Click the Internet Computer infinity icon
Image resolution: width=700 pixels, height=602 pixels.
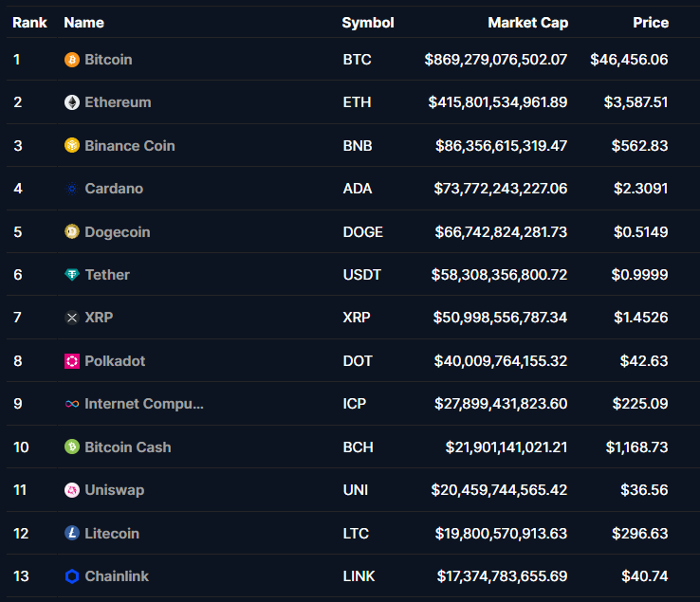72,404
